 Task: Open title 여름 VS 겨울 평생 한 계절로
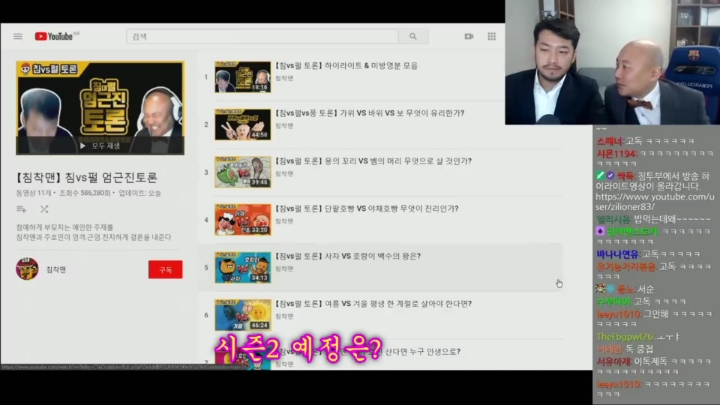pos(375,304)
